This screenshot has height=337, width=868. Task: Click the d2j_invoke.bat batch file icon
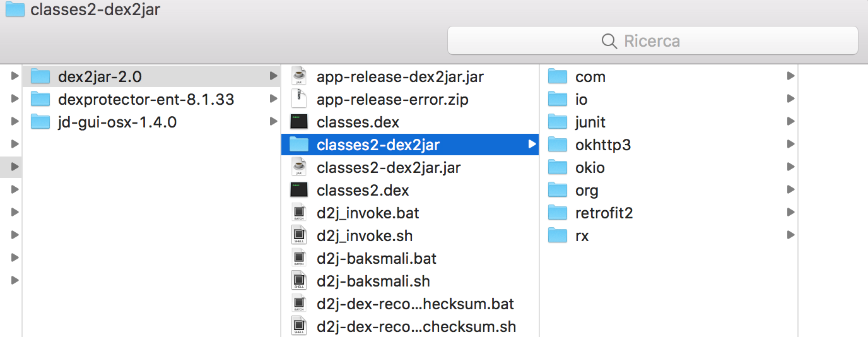click(x=298, y=213)
